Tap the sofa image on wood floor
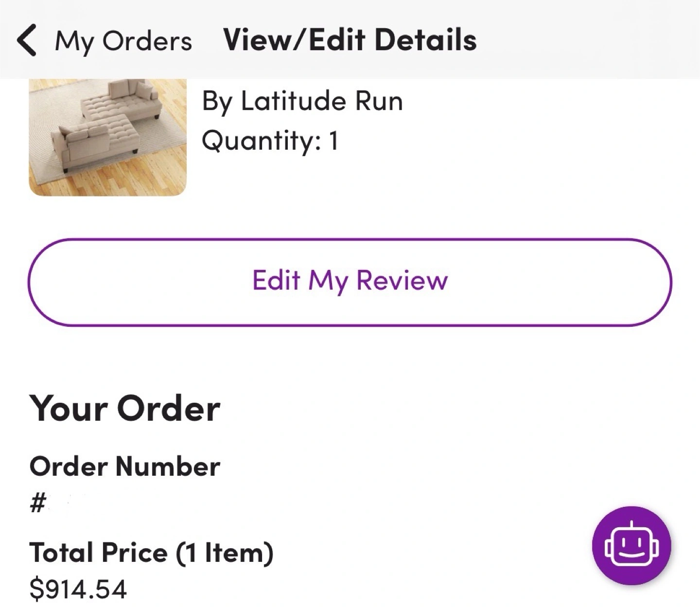 [x=108, y=138]
